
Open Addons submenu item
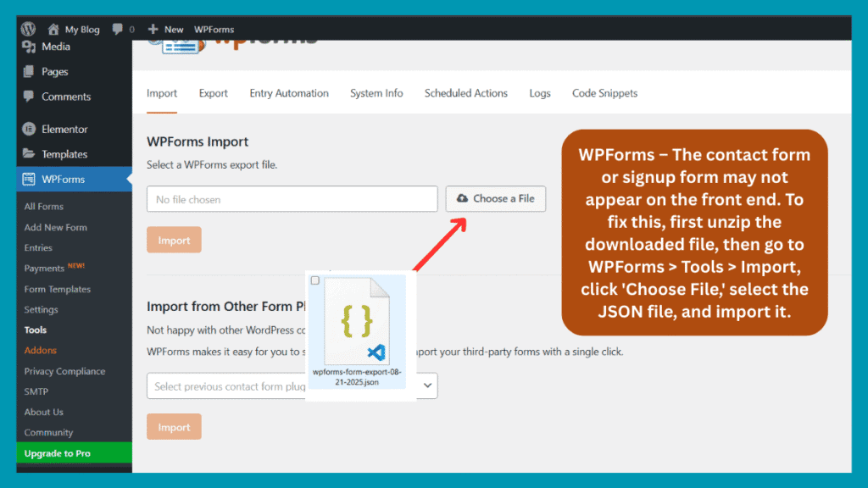[x=41, y=350]
